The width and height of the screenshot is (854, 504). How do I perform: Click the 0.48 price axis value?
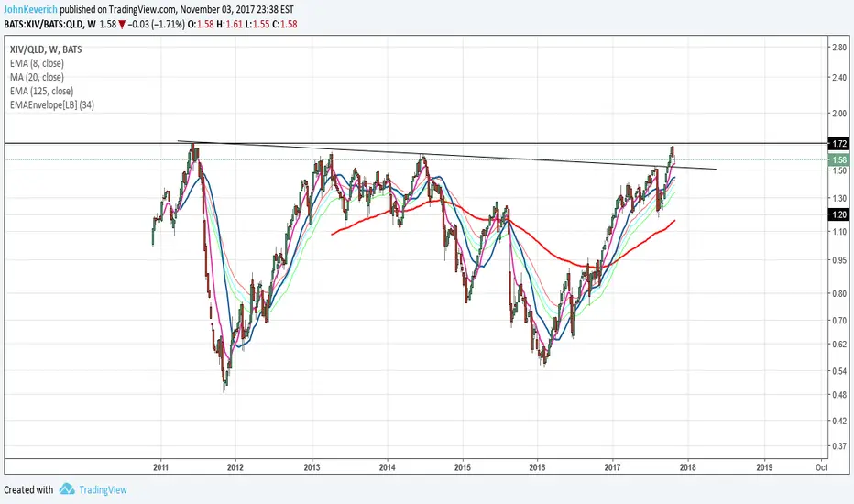coord(839,394)
